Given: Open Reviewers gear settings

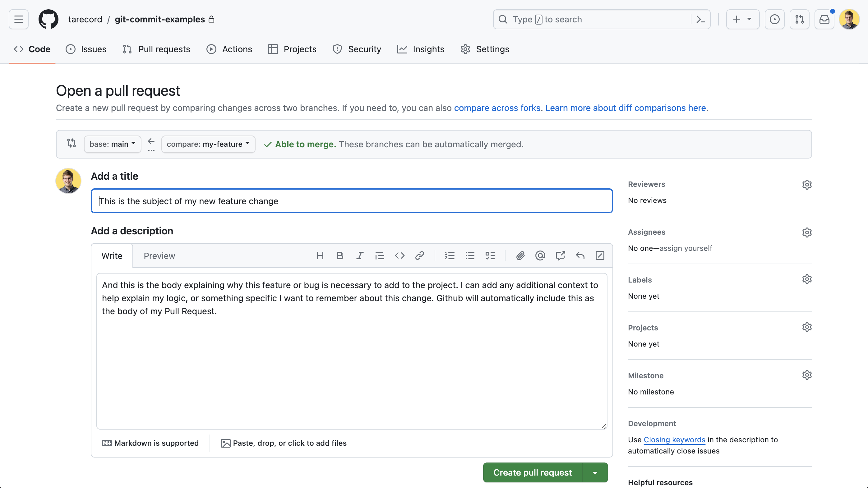Looking at the screenshot, I should (x=807, y=185).
